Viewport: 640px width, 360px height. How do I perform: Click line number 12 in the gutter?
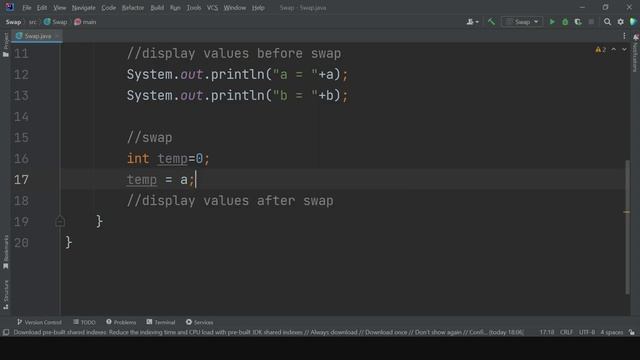(21, 75)
